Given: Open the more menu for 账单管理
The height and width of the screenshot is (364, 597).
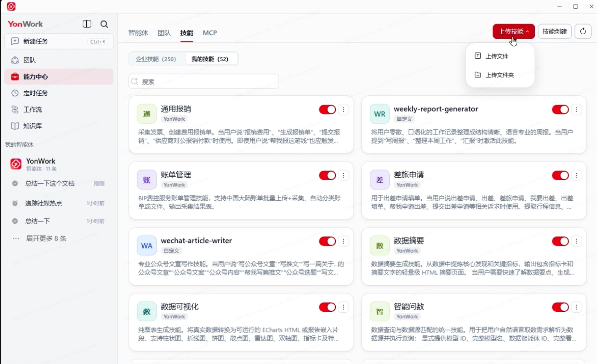Looking at the screenshot, I should [x=343, y=175].
